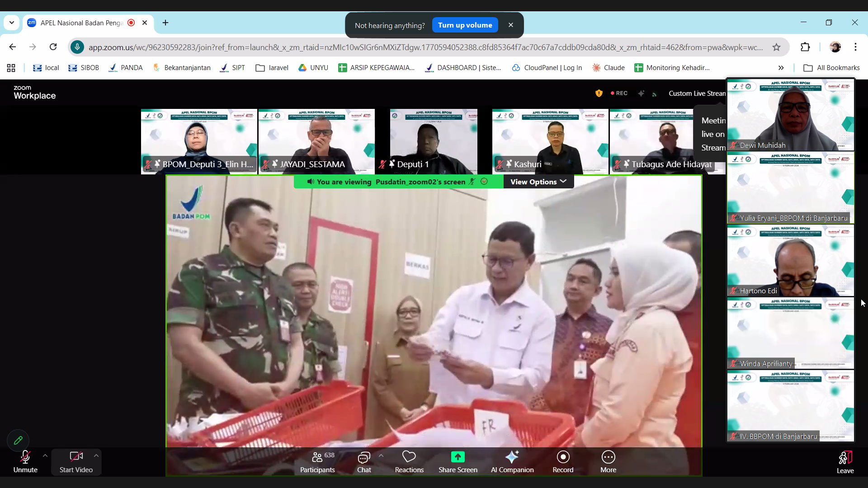Click the encryption shield icon
The image size is (868, 488).
click(x=599, y=93)
